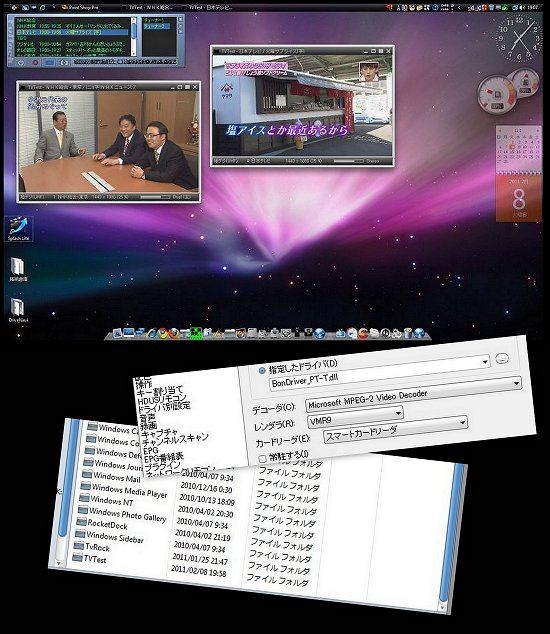The width and height of the screenshot is (550, 634).
Task: Click the power icon in TvRock panel
Action: coord(21,63)
